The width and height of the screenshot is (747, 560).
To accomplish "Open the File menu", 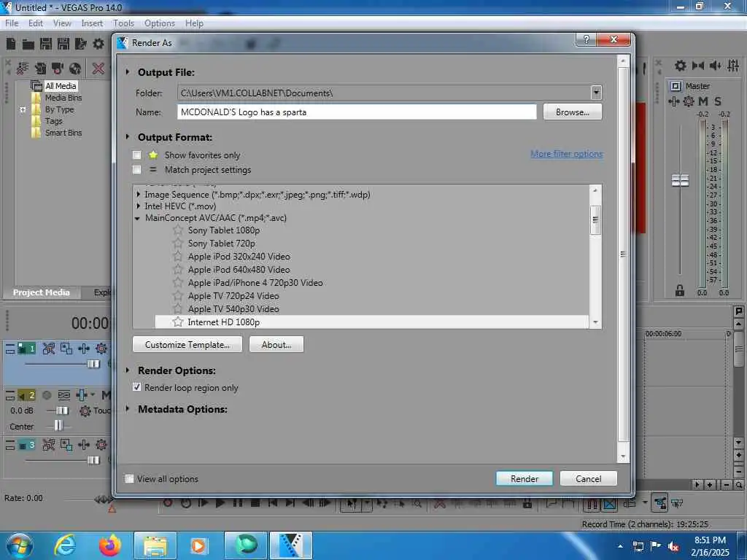I will 12,23.
